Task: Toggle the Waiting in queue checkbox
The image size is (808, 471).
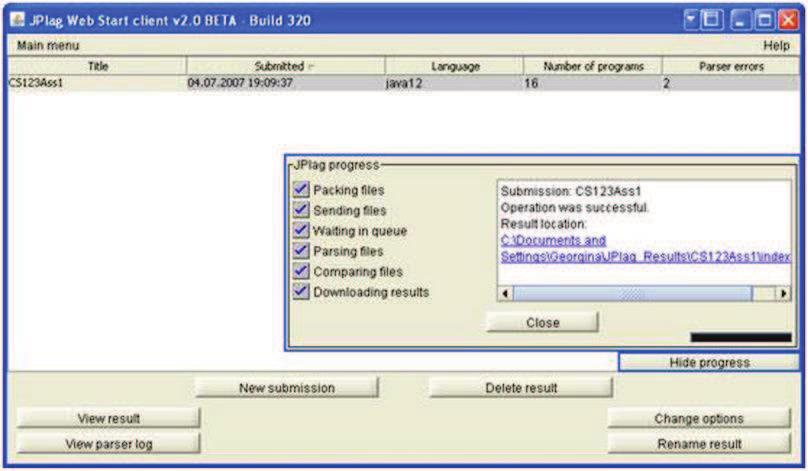Action: pos(301,230)
